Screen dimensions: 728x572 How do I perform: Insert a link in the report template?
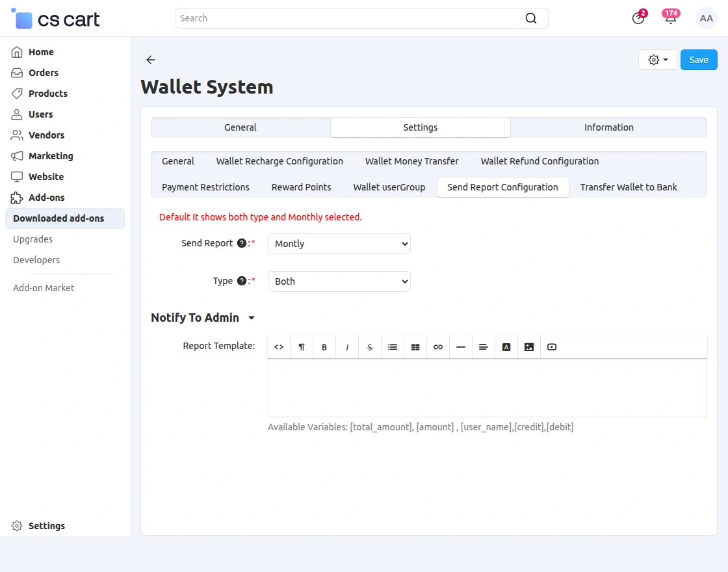click(x=437, y=346)
